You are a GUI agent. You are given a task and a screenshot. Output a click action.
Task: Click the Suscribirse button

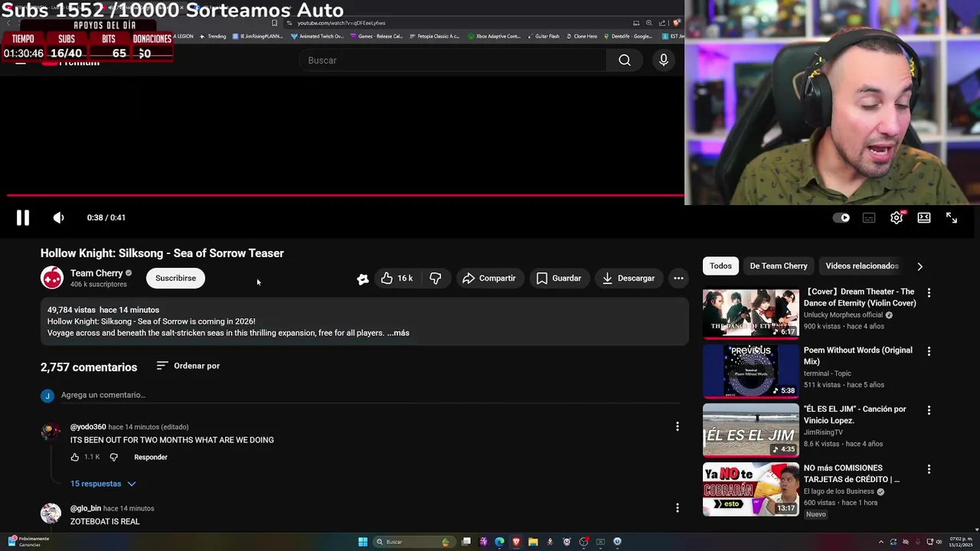tap(175, 278)
